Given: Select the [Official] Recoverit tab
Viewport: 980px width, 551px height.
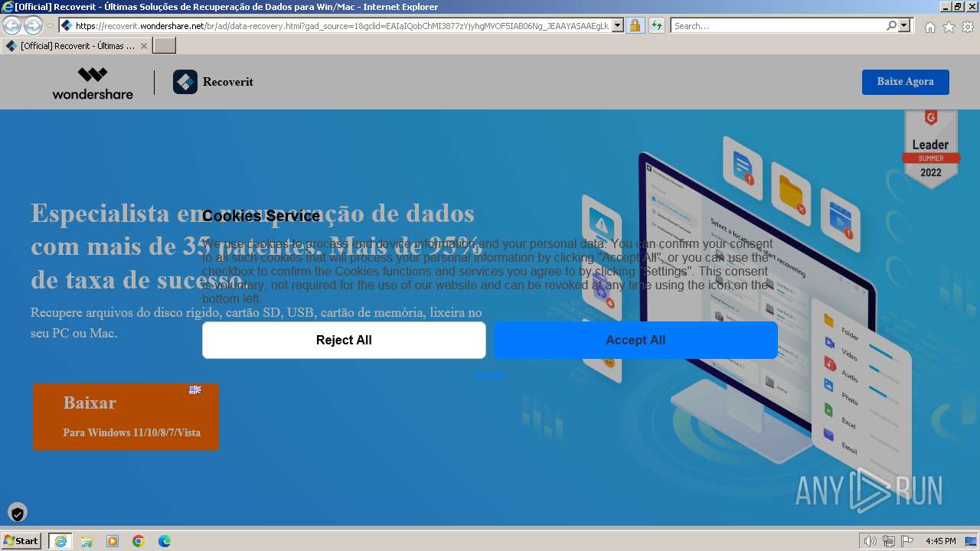Looking at the screenshot, I should [76, 46].
